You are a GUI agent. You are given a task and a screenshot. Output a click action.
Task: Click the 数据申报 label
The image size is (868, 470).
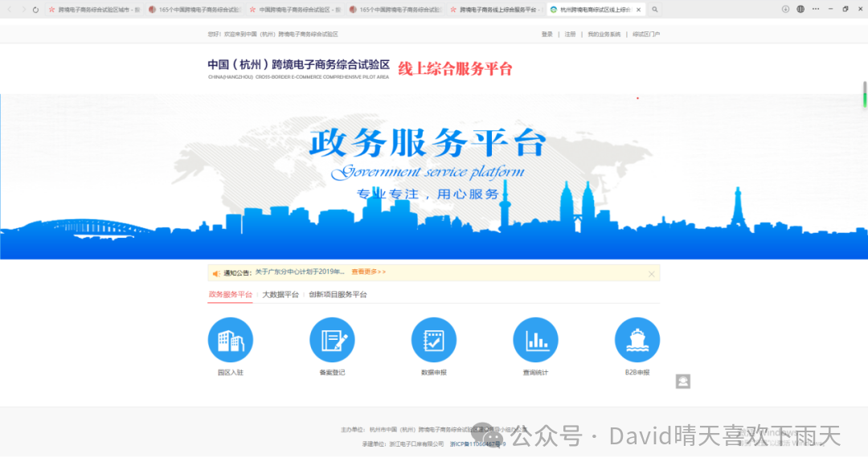(x=433, y=373)
